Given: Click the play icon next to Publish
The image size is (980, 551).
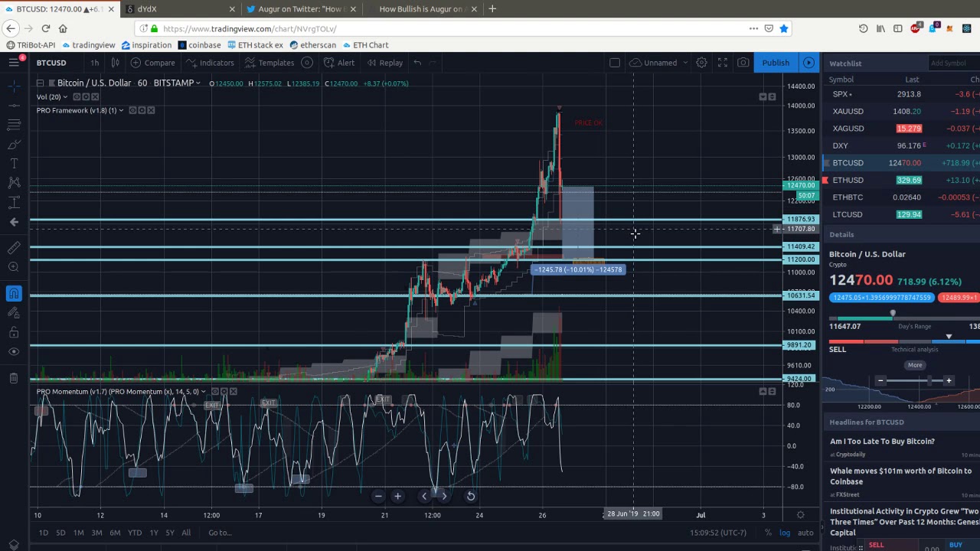Looking at the screenshot, I should point(808,63).
